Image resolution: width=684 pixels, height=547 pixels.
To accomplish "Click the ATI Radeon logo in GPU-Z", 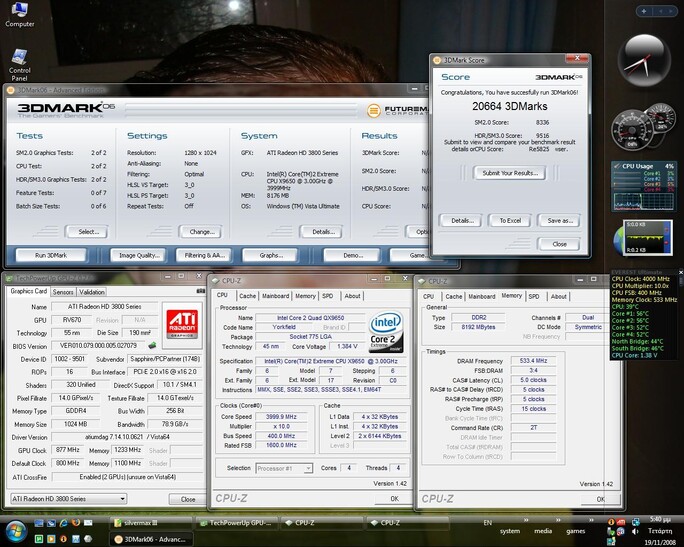I will point(182,325).
